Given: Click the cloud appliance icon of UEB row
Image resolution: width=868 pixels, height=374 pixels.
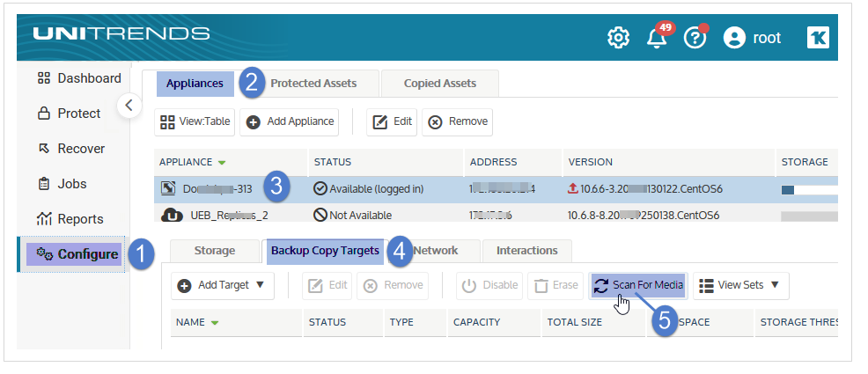Looking at the screenshot, I should tap(173, 215).
